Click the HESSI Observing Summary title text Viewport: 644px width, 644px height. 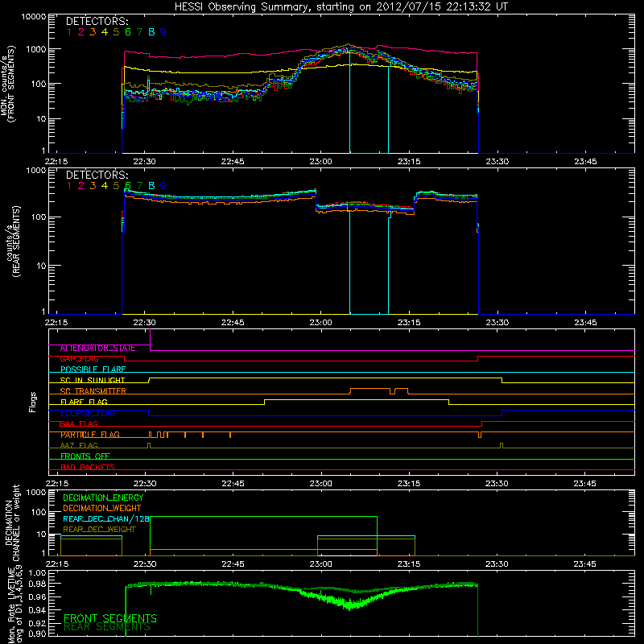(x=341, y=7)
